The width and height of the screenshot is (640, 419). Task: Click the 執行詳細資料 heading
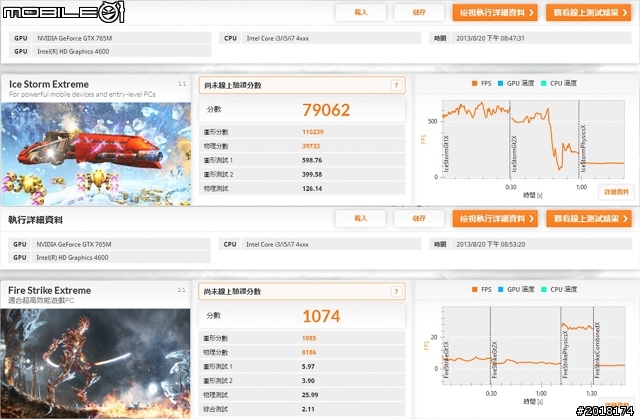[36, 220]
